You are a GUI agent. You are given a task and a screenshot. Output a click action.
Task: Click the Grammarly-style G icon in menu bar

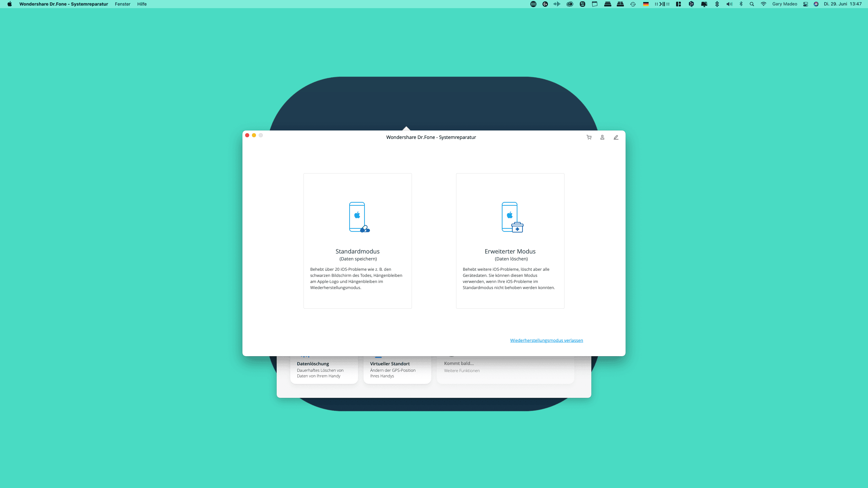[545, 4]
